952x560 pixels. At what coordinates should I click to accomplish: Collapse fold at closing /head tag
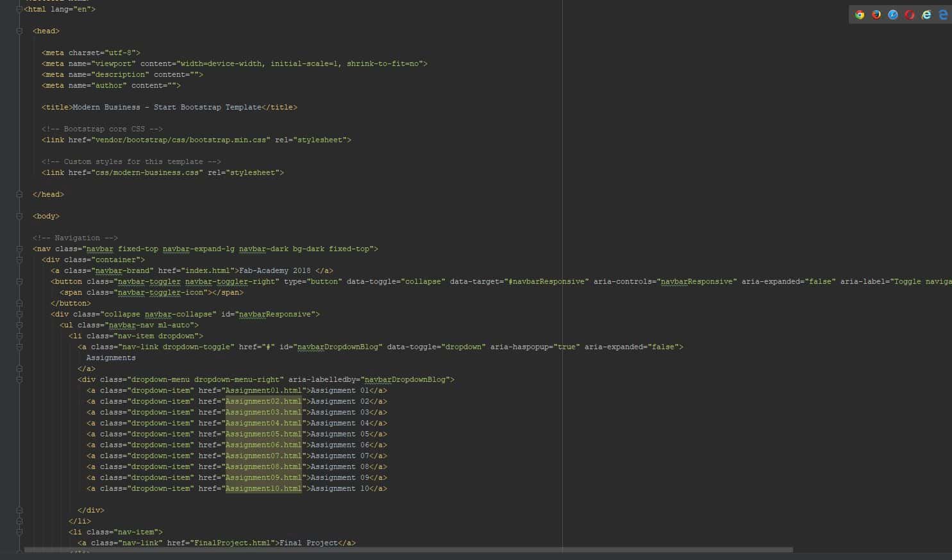pos(19,194)
